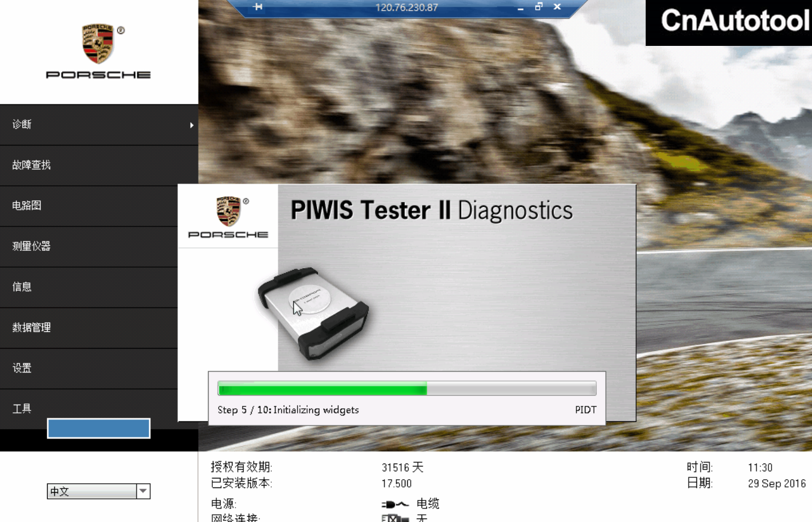812x522 pixels.
Task: Click the Porsche crest in the sidebar
Action: pyautogui.click(x=99, y=44)
